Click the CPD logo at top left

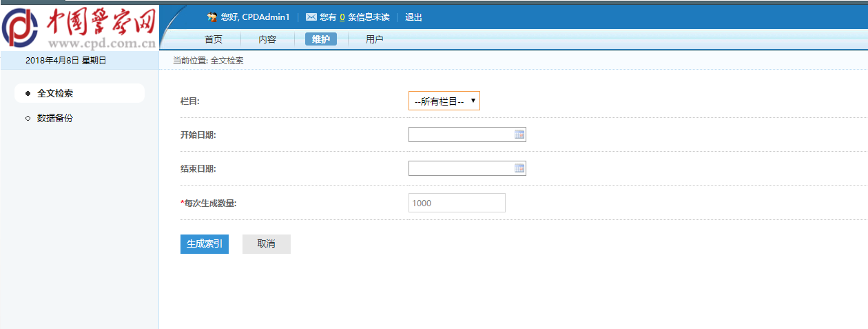click(x=79, y=28)
